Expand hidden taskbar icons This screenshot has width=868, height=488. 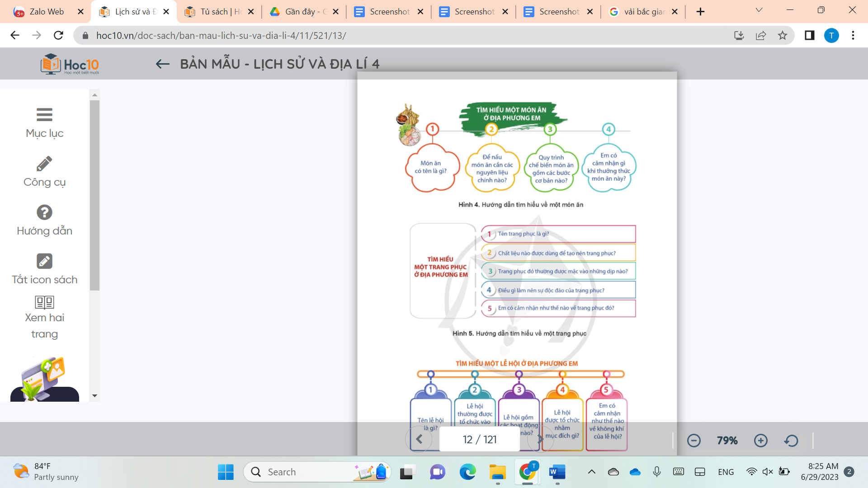(591, 472)
